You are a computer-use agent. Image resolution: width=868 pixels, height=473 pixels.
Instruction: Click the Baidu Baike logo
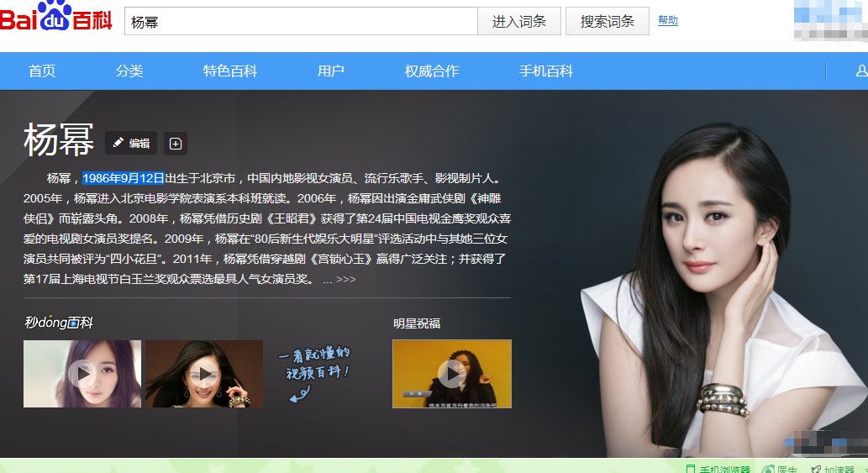[55, 15]
